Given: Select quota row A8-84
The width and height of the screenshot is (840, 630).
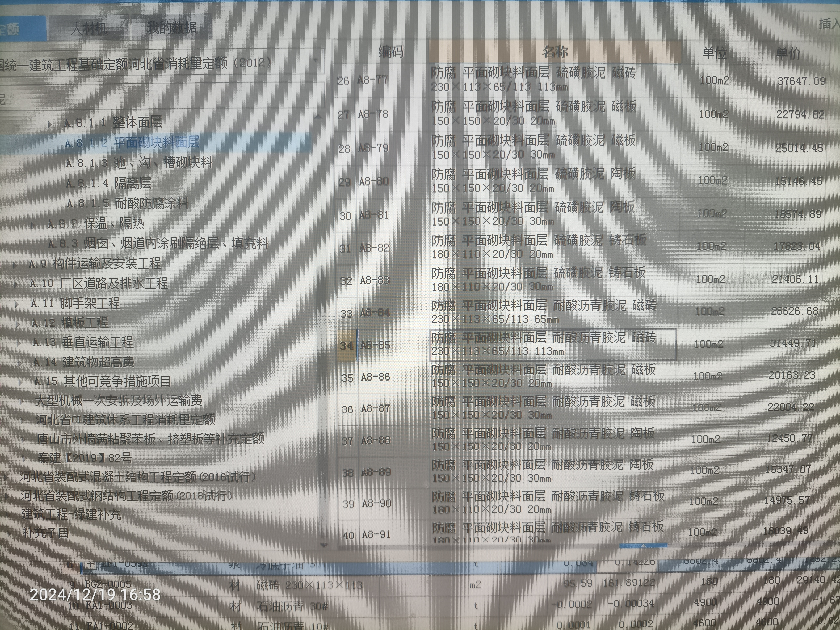Looking at the screenshot, I should click(x=579, y=312).
